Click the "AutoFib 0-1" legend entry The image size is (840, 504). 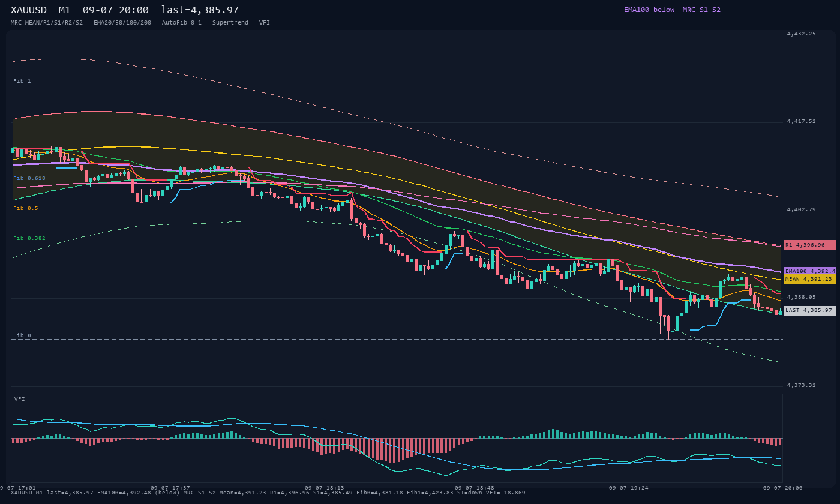182,22
